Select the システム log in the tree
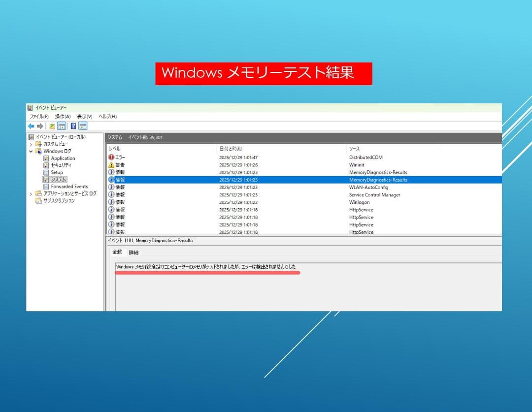 tap(58, 180)
